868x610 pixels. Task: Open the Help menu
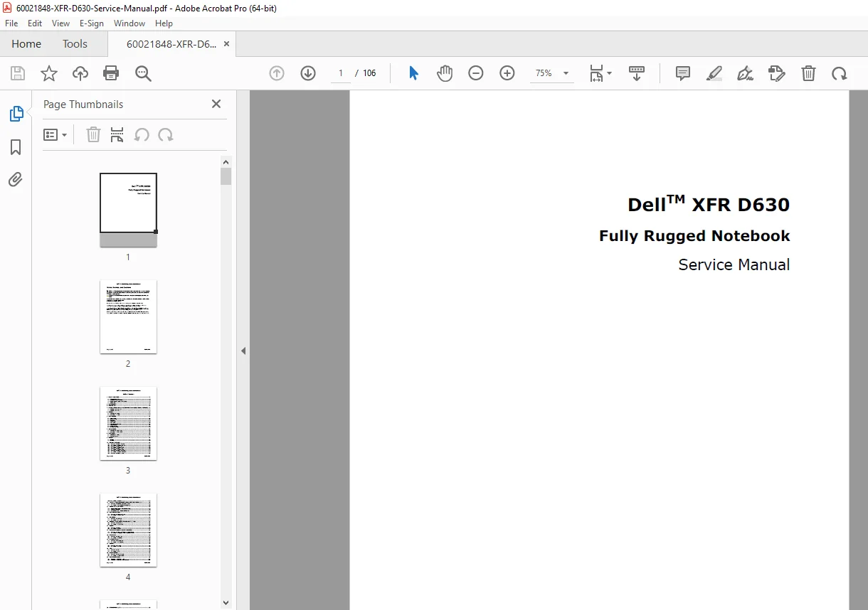[x=164, y=23]
